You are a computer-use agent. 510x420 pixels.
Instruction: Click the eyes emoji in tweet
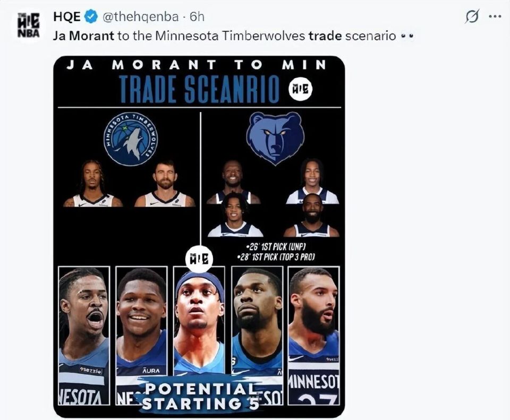pyautogui.click(x=407, y=36)
